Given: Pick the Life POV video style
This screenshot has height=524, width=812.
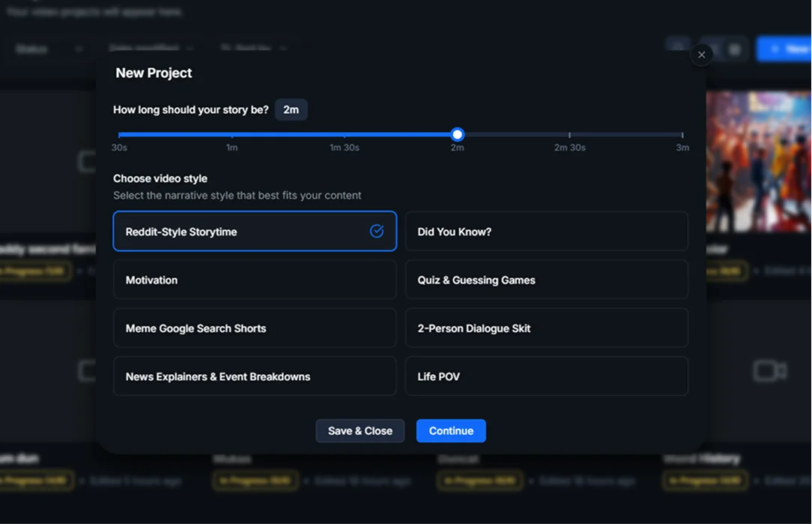Looking at the screenshot, I should [x=546, y=376].
